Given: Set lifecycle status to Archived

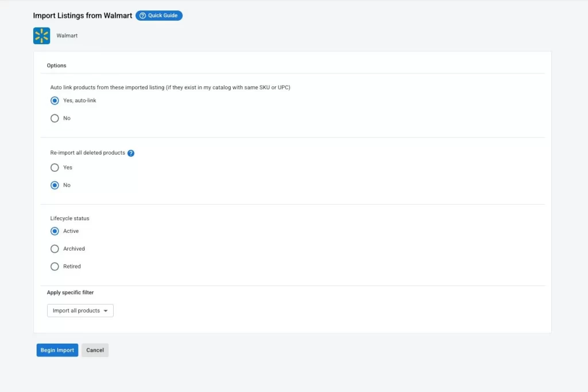Looking at the screenshot, I should point(55,249).
